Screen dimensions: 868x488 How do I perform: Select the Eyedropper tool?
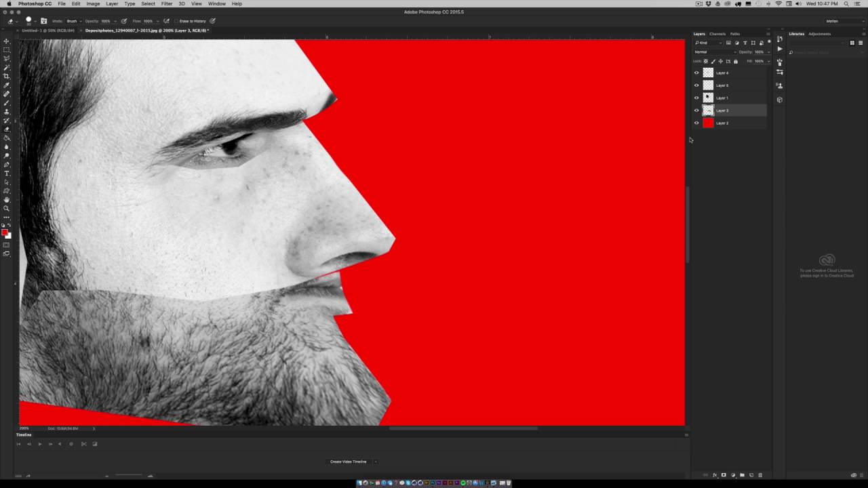pos(7,85)
